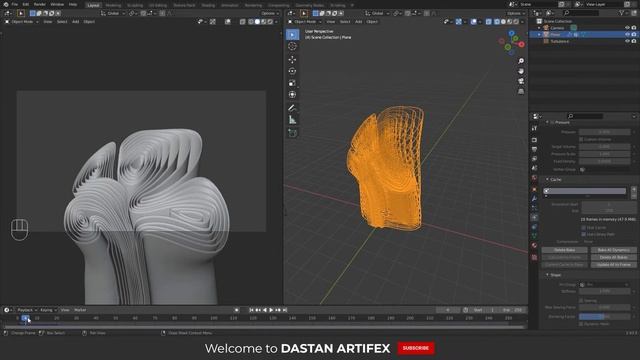Toggle the Sewing checkbox
Screen dimensions: 640x360
tap(581, 300)
